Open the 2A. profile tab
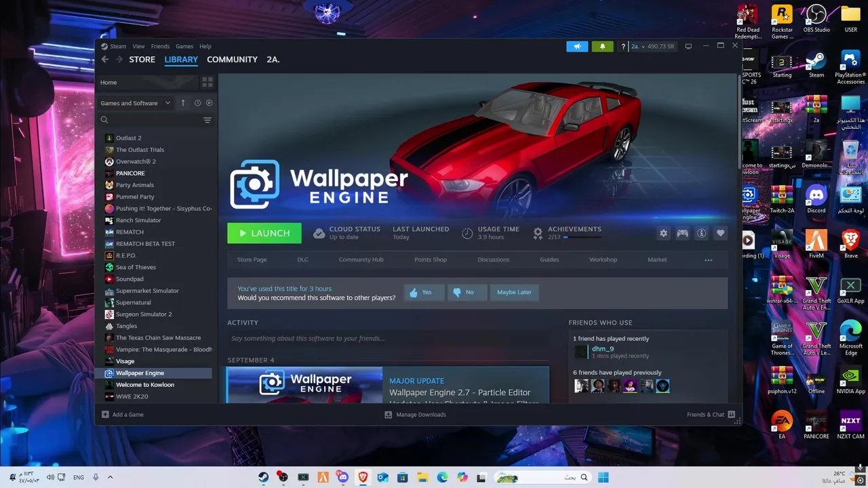Viewport: 868px width, 488px height. click(x=273, y=60)
